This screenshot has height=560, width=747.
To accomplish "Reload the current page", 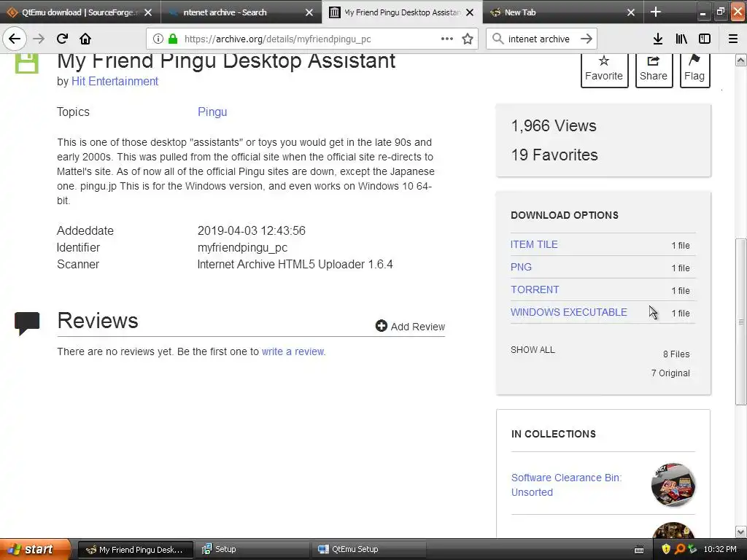I will click(x=62, y=39).
